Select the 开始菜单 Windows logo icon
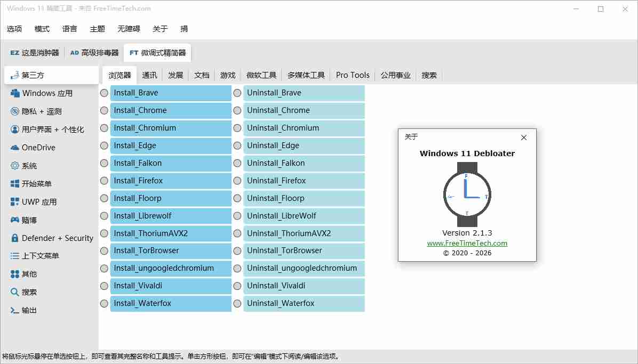638x364 pixels. [14, 183]
